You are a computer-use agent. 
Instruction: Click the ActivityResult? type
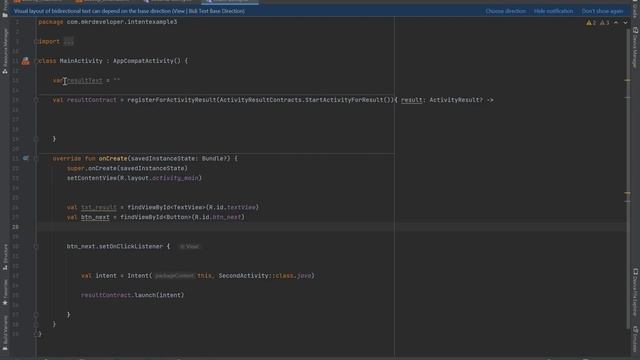(456, 100)
